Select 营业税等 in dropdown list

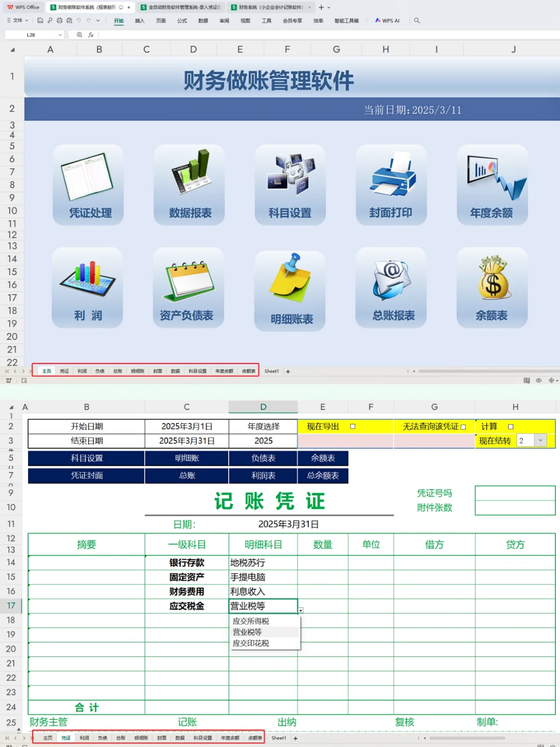pos(265,632)
